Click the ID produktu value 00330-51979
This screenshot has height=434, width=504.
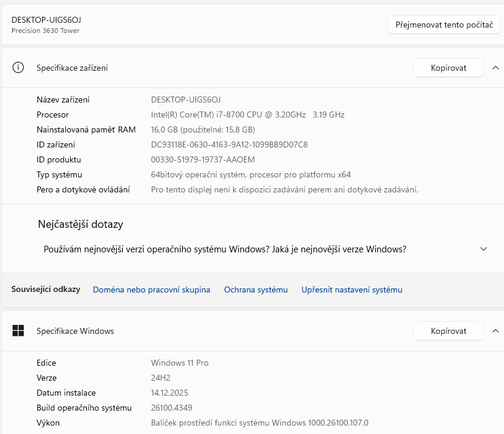click(203, 159)
